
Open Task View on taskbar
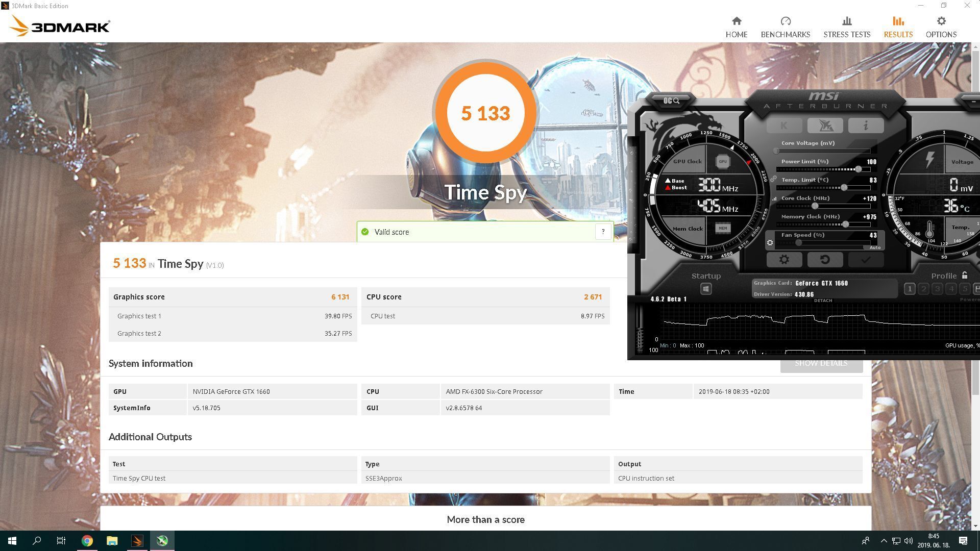(61, 541)
